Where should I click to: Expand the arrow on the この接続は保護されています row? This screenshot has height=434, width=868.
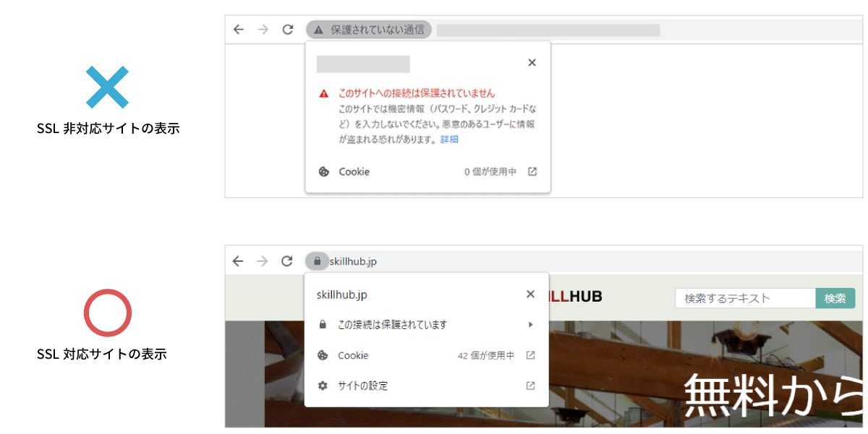530,325
